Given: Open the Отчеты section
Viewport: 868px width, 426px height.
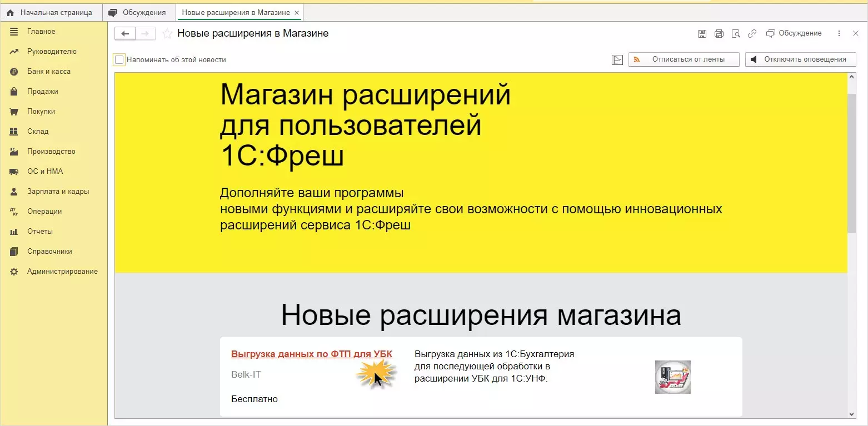Looking at the screenshot, I should (x=40, y=232).
